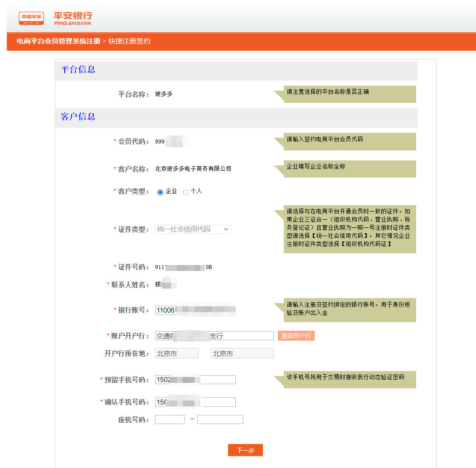Click the 确认手机号码 input field
476x468 pixels.
(195, 402)
